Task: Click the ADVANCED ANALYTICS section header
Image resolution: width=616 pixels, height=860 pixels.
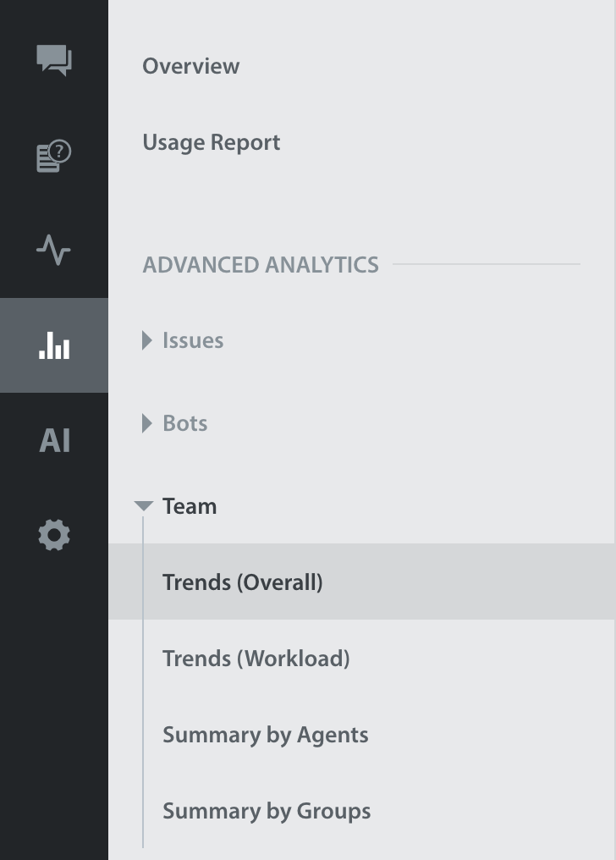Action: pyautogui.click(x=261, y=265)
